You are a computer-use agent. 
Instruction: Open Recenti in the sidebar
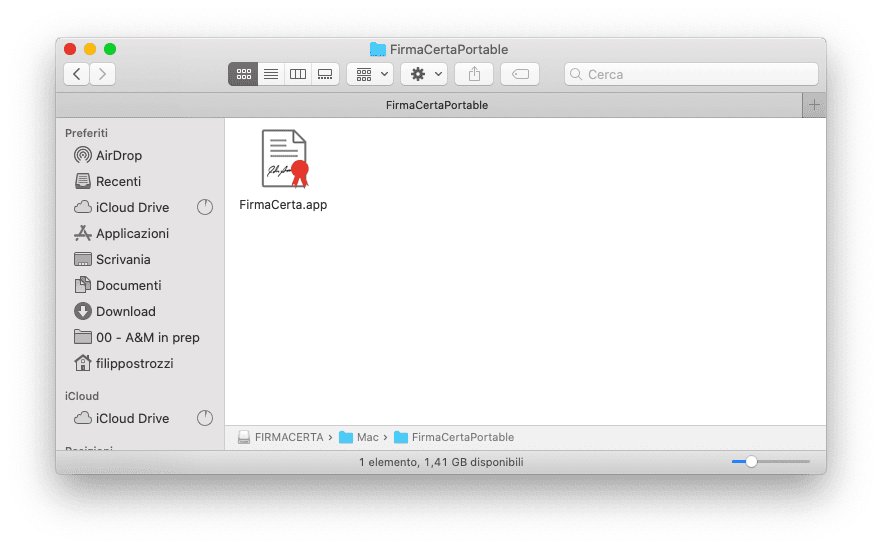[x=107, y=181]
